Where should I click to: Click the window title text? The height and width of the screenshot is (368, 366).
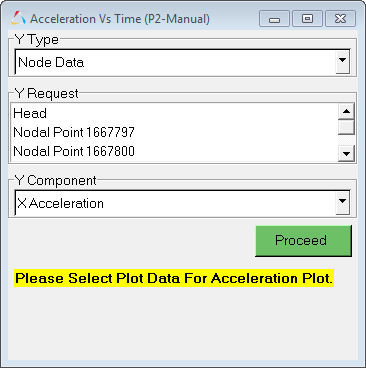point(120,19)
